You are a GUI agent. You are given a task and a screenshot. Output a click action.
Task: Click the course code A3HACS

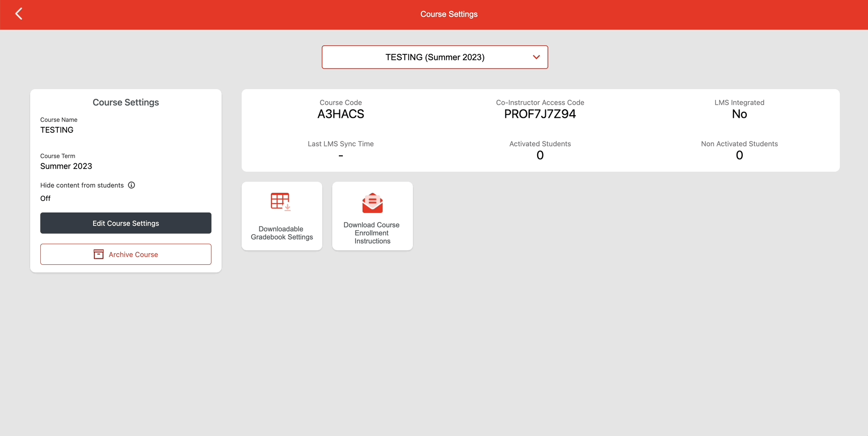(340, 114)
